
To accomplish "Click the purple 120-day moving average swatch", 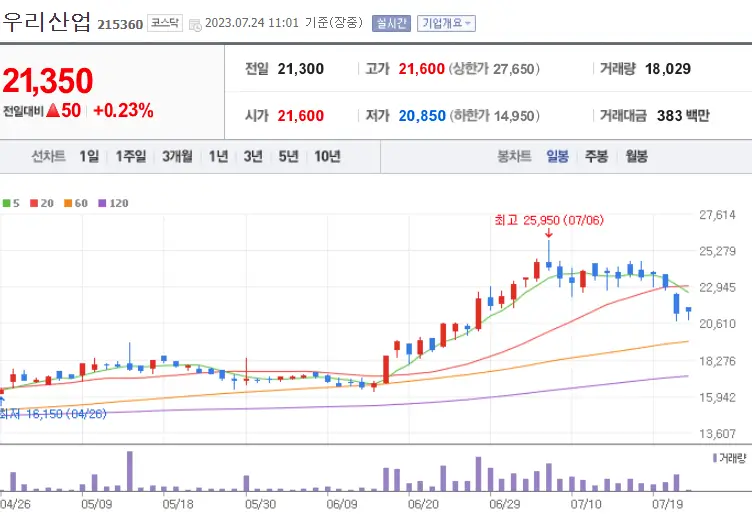I will pyautogui.click(x=102, y=203).
